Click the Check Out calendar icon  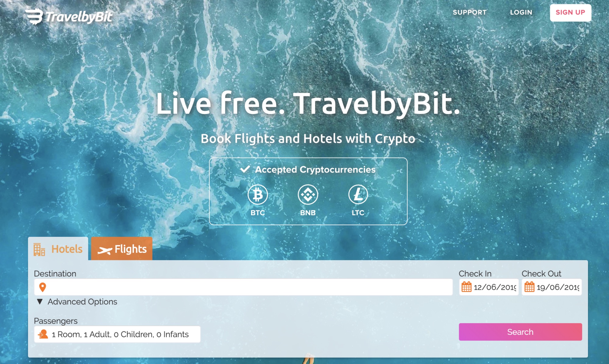click(x=529, y=287)
